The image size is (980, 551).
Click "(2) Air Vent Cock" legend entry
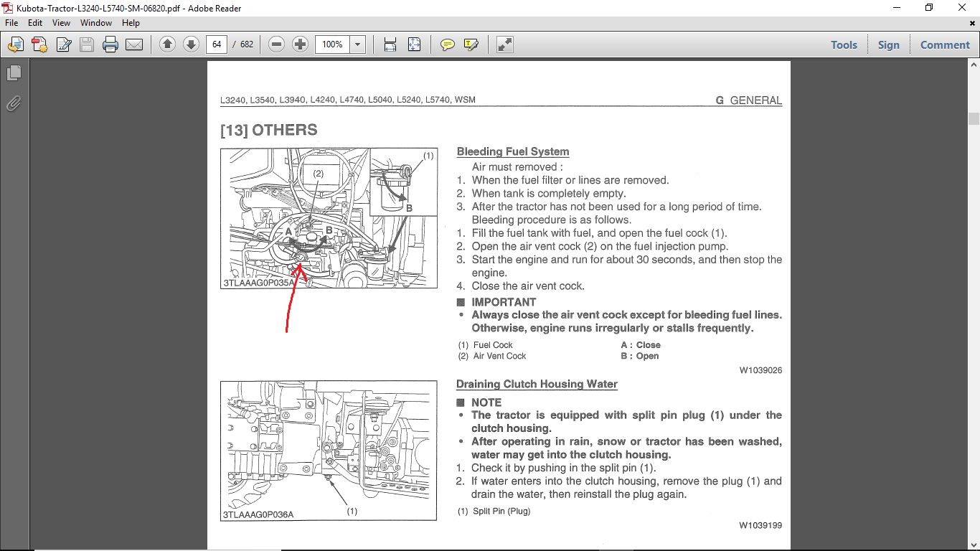coord(492,356)
